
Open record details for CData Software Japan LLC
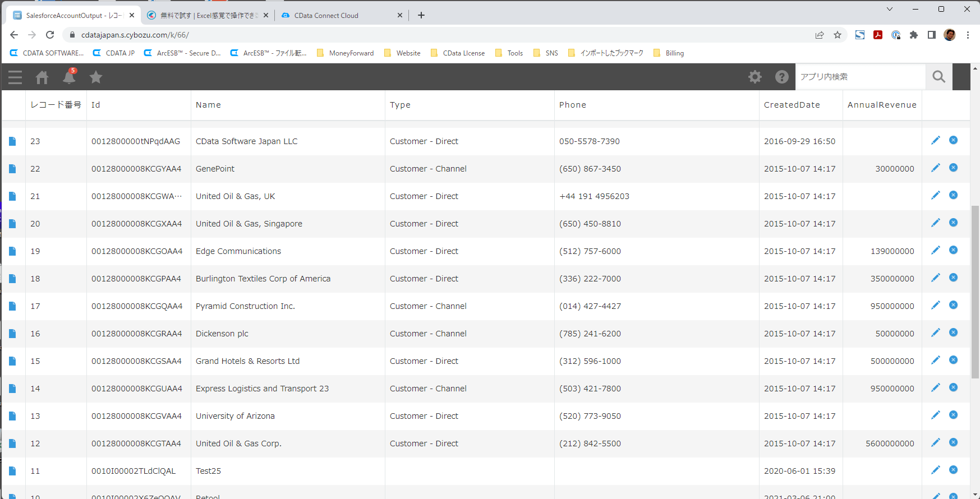pos(12,141)
